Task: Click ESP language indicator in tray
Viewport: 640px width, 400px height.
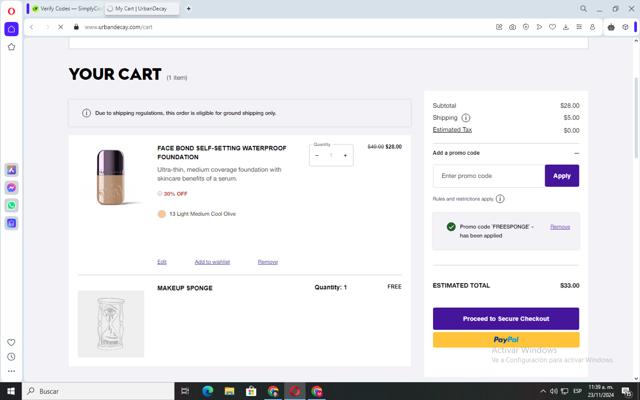Action: click(577, 391)
